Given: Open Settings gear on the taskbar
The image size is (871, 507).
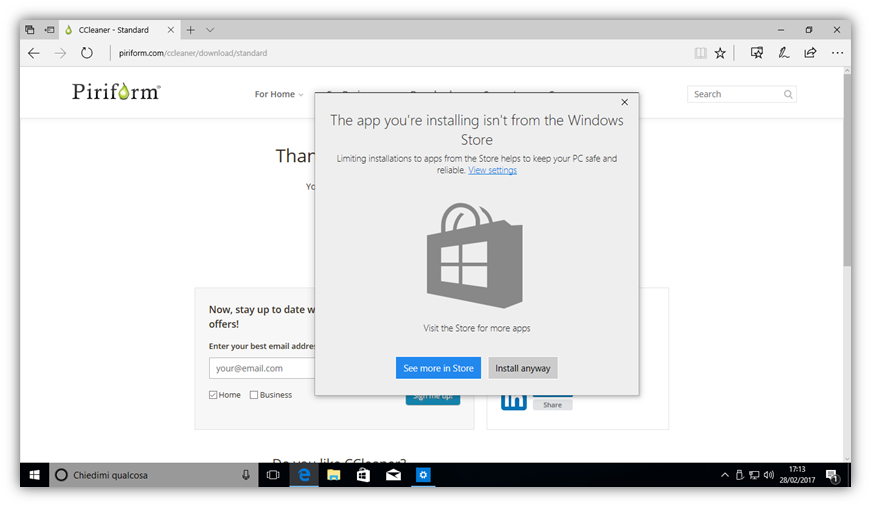Looking at the screenshot, I should click(423, 475).
